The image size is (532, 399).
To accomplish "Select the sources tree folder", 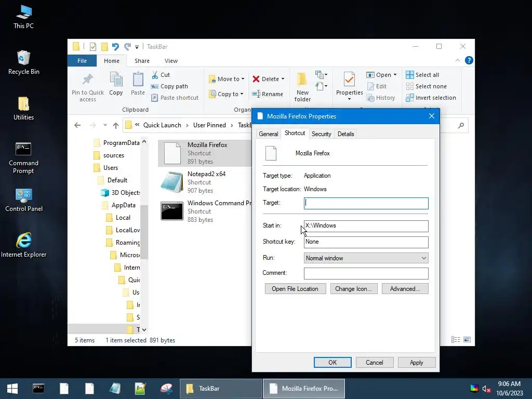I will pyautogui.click(x=109, y=155).
